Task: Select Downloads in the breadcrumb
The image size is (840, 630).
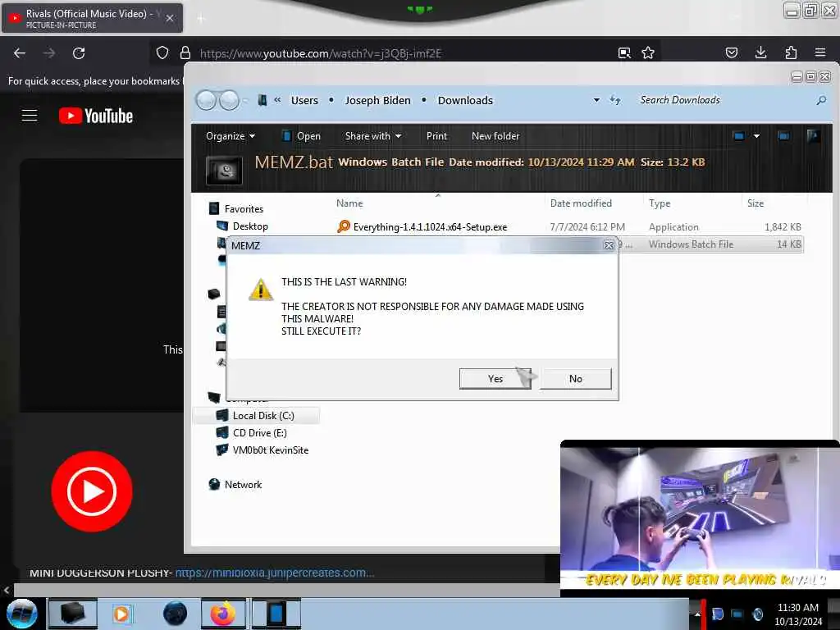Action: pos(465,100)
